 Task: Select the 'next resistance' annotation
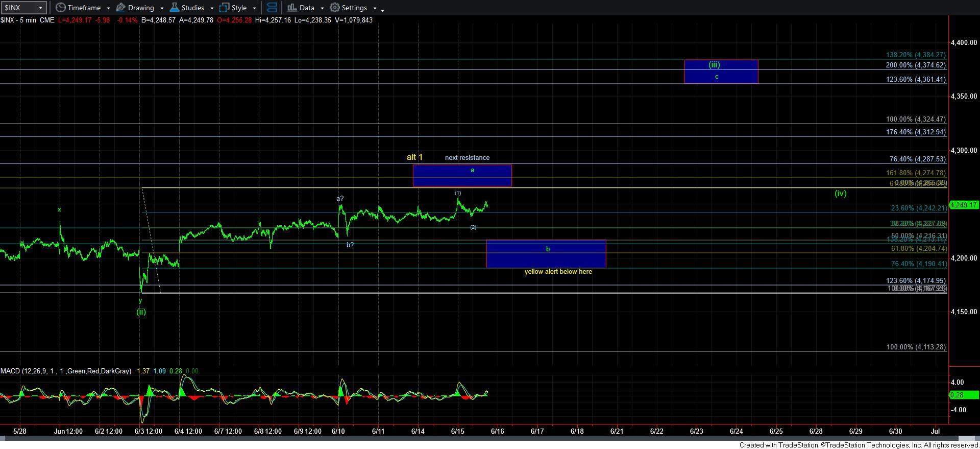(x=467, y=158)
